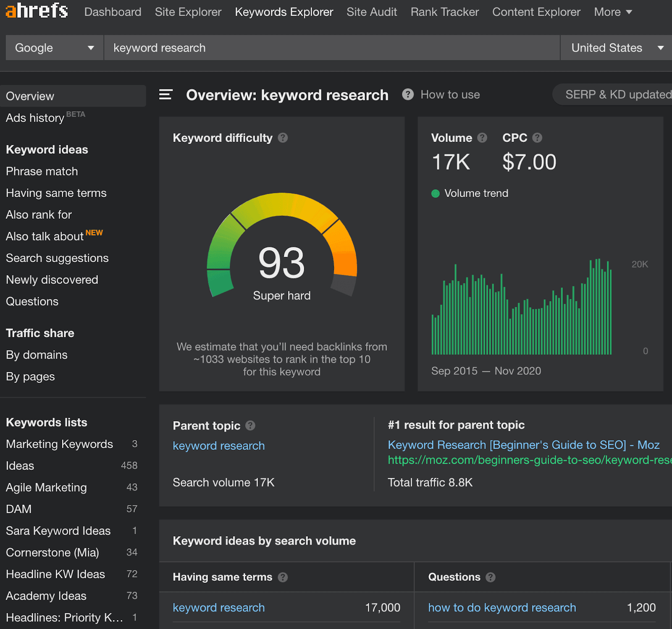
Task: Click the Ahrefs logo
Action: [37, 11]
